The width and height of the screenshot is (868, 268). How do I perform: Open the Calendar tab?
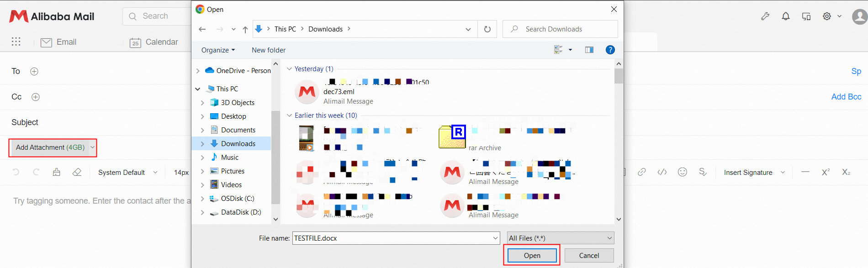(154, 42)
